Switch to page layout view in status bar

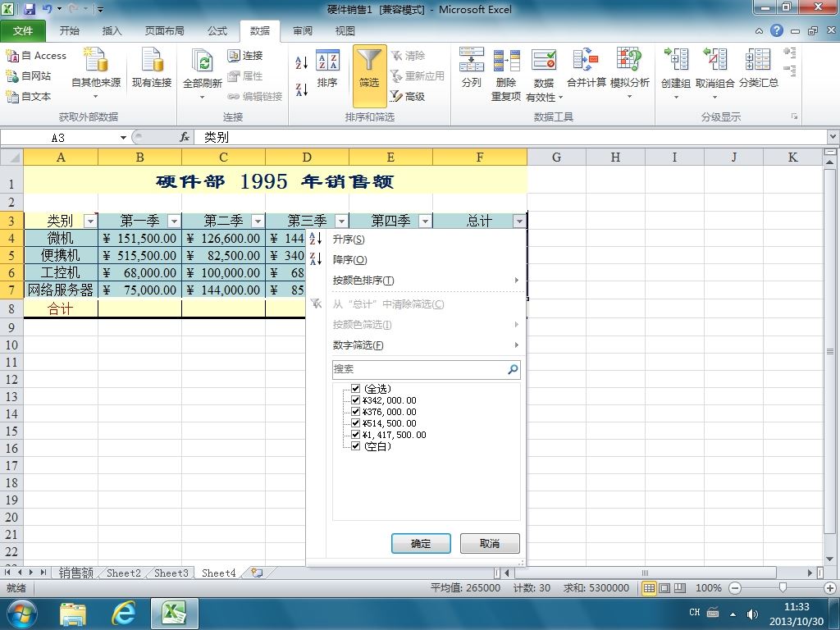664,588
